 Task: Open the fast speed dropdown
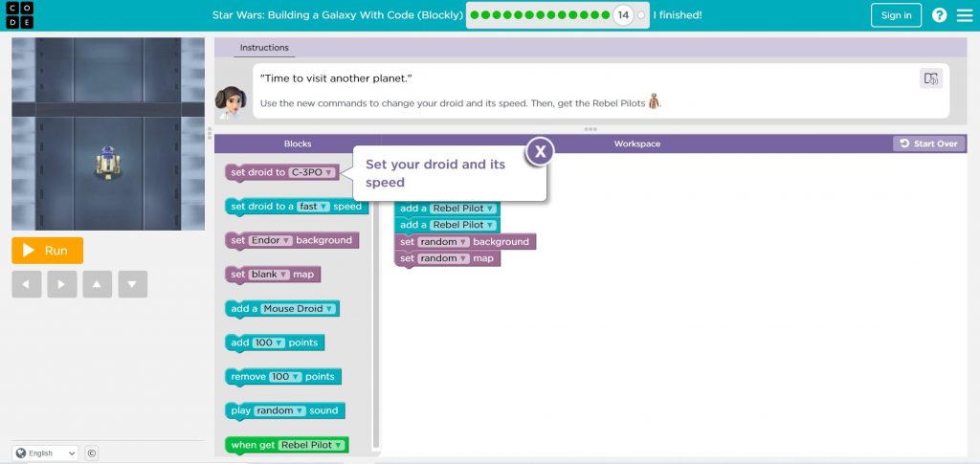point(313,207)
